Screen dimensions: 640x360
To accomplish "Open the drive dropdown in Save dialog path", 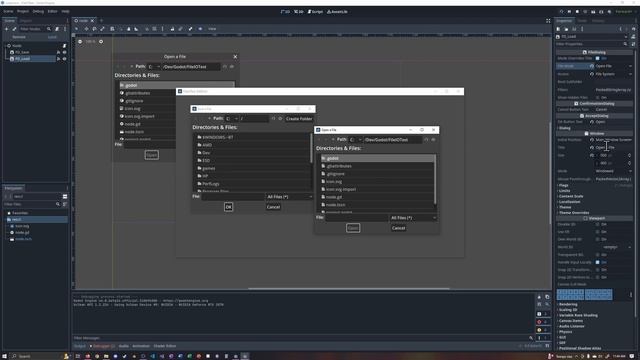I will 231,119.
